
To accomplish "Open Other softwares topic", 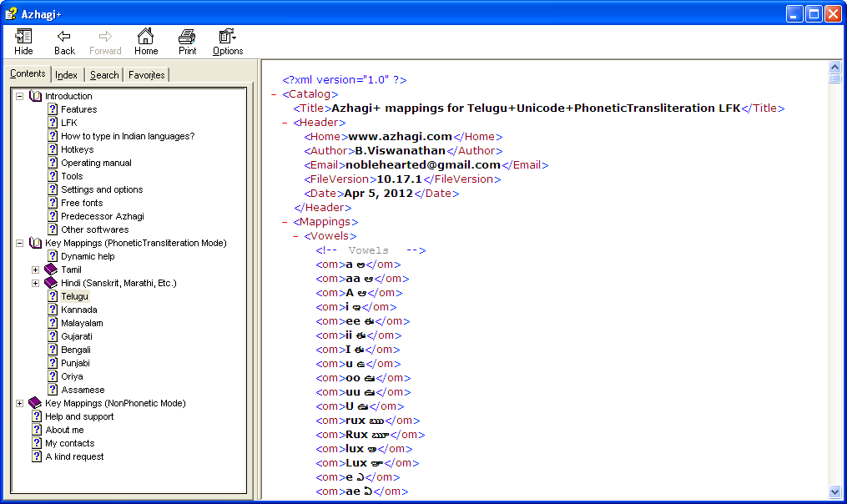I will [x=94, y=229].
